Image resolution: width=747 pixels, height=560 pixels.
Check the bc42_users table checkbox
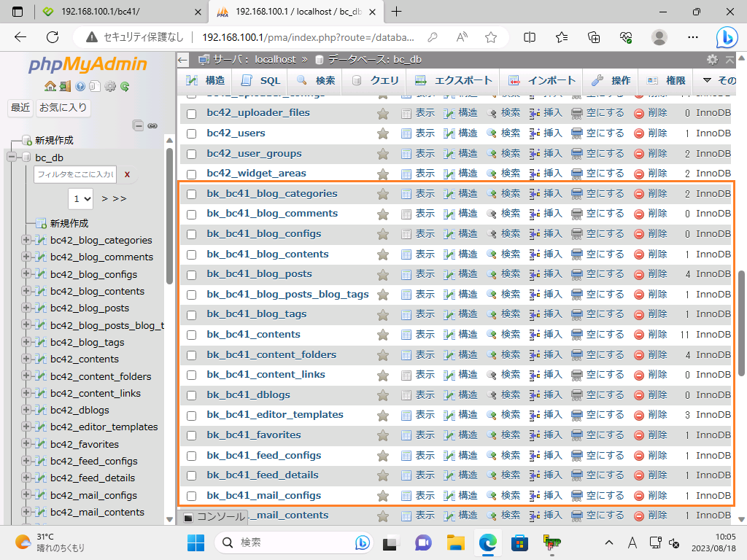point(192,133)
